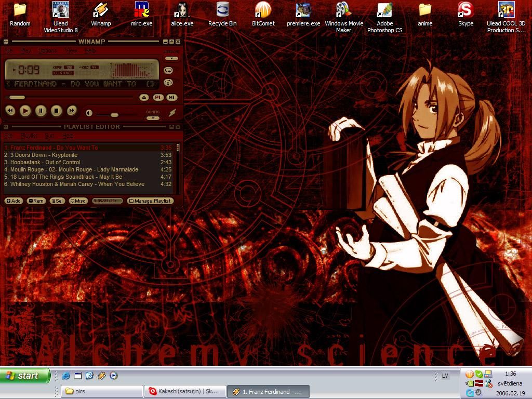Viewport: 532px width, 399px height.
Task: Click Manage Playlist button
Action: pos(150,201)
